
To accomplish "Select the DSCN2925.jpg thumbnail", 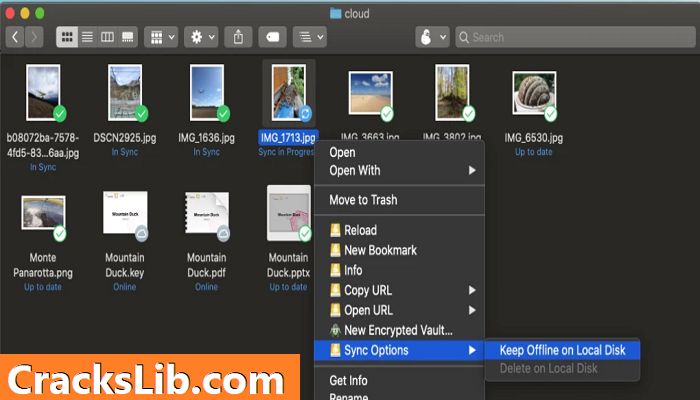I will tap(125, 92).
